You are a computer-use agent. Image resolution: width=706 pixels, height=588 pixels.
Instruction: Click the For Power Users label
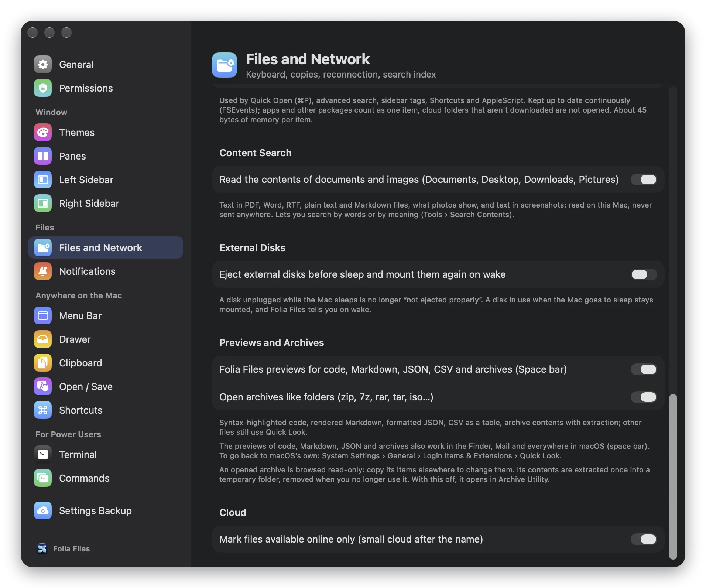[x=68, y=434]
